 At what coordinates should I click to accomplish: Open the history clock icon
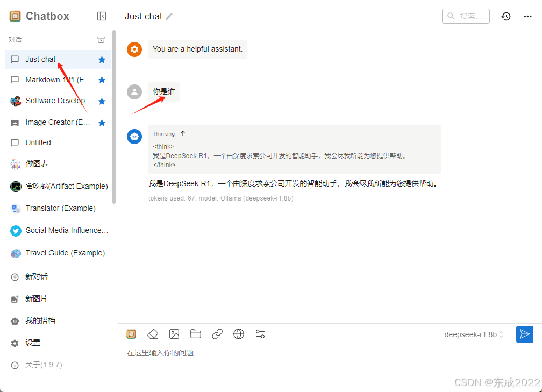click(506, 16)
